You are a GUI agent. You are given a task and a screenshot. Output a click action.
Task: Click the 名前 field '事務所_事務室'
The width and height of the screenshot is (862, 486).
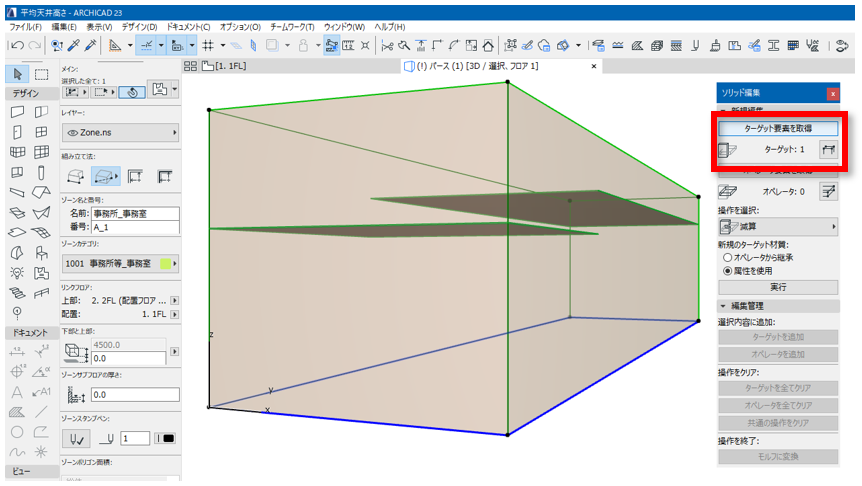pos(135,214)
